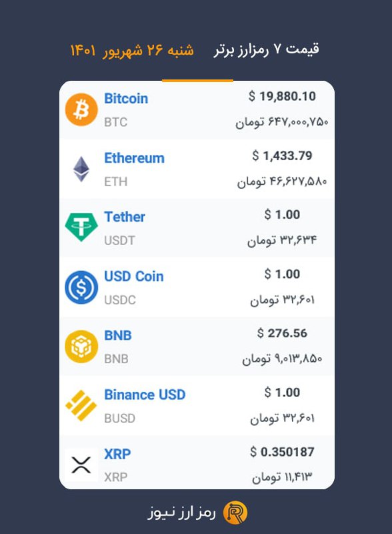This screenshot has height=534, width=392.
Task: Click the Binance USD name link
Action: click(x=145, y=394)
